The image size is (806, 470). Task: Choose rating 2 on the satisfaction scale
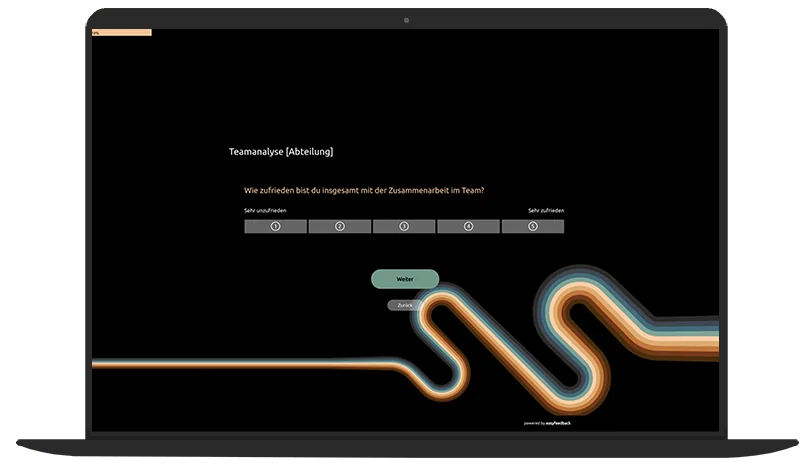tap(339, 227)
